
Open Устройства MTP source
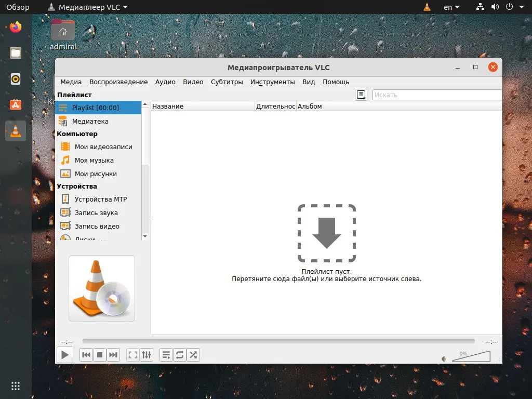(100, 199)
